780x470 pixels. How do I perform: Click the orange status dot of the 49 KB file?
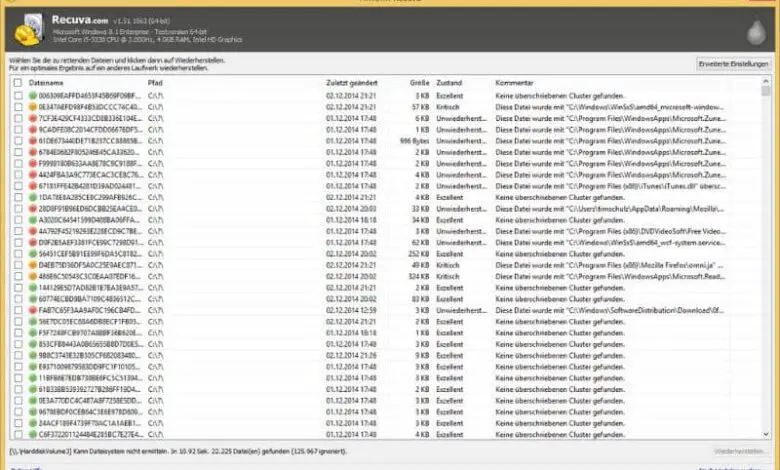tap(33, 265)
